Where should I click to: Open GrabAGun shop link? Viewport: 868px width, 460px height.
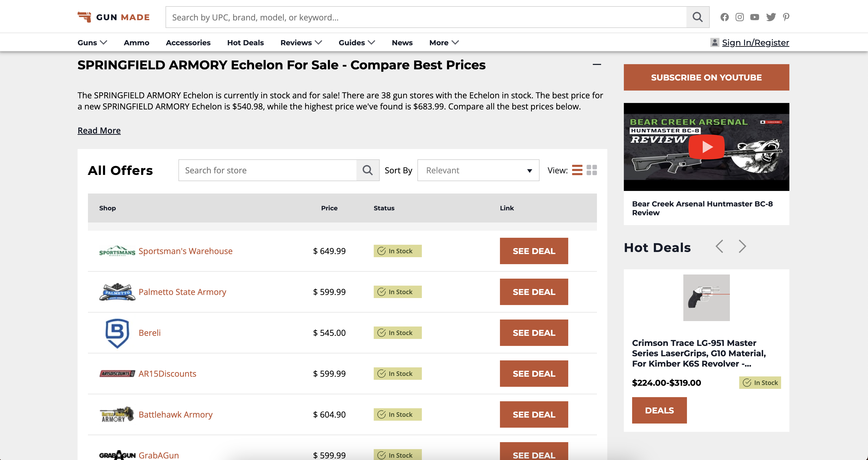159,455
